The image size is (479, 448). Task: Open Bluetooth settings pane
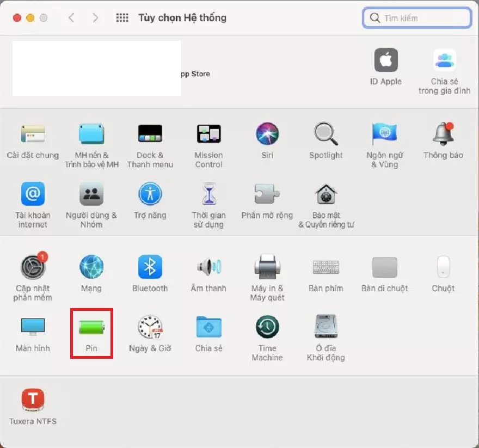150,267
